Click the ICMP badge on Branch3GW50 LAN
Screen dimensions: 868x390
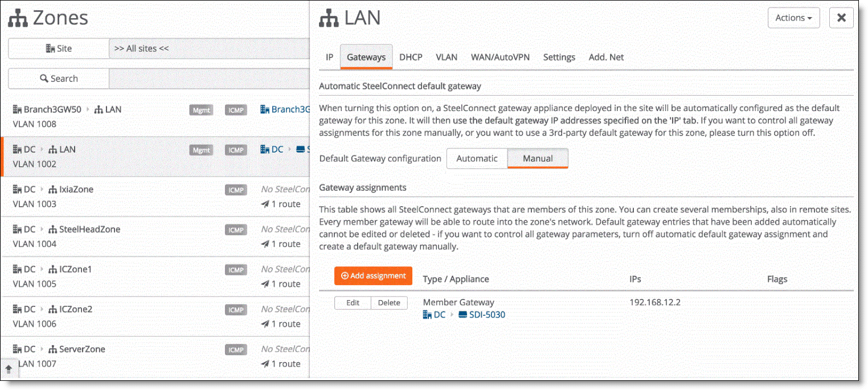[x=236, y=110]
